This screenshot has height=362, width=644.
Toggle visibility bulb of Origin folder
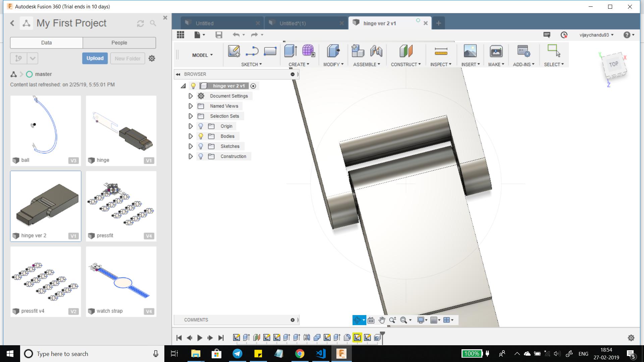pos(201,126)
